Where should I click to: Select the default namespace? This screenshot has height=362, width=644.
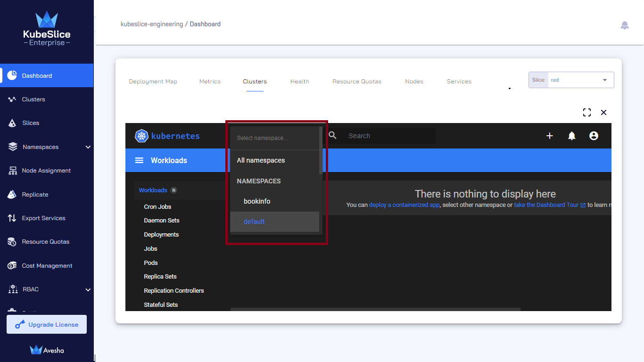[275, 222]
